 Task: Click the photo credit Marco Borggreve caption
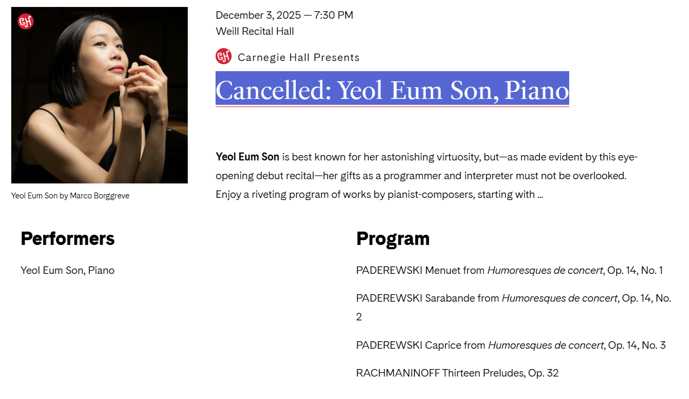pyautogui.click(x=70, y=196)
